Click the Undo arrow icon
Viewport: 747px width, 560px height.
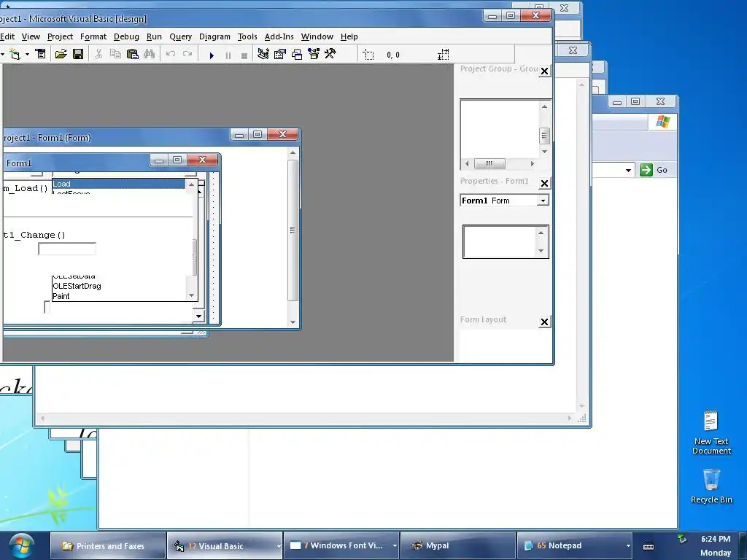point(171,54)
